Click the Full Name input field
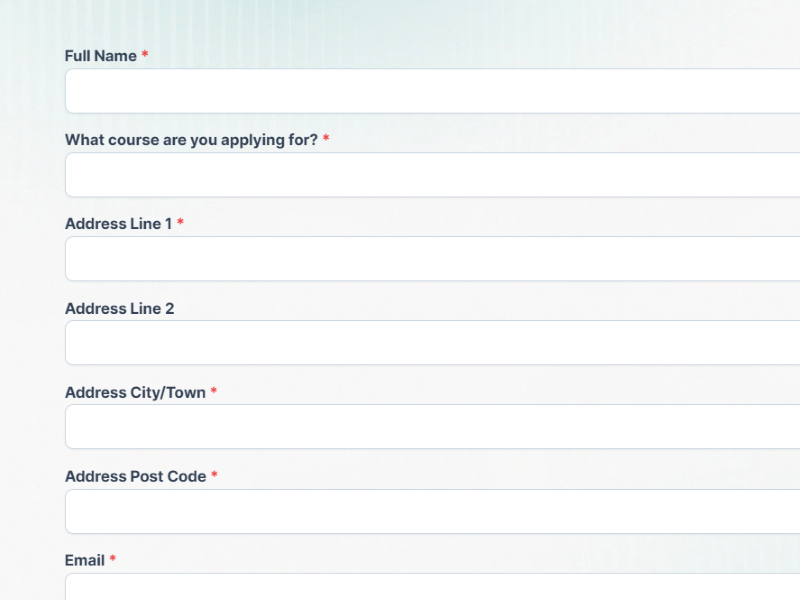Image resolution: width=800 pixels, height=600 pixels. [x=432, y=91]
